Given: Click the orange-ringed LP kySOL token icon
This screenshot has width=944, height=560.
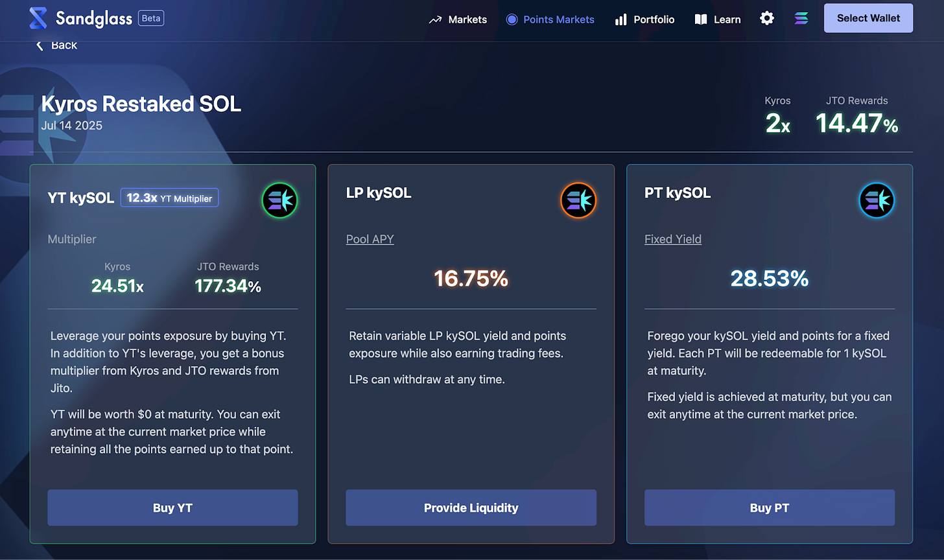Looking at the screenshot, I should (x=578, y=200).
